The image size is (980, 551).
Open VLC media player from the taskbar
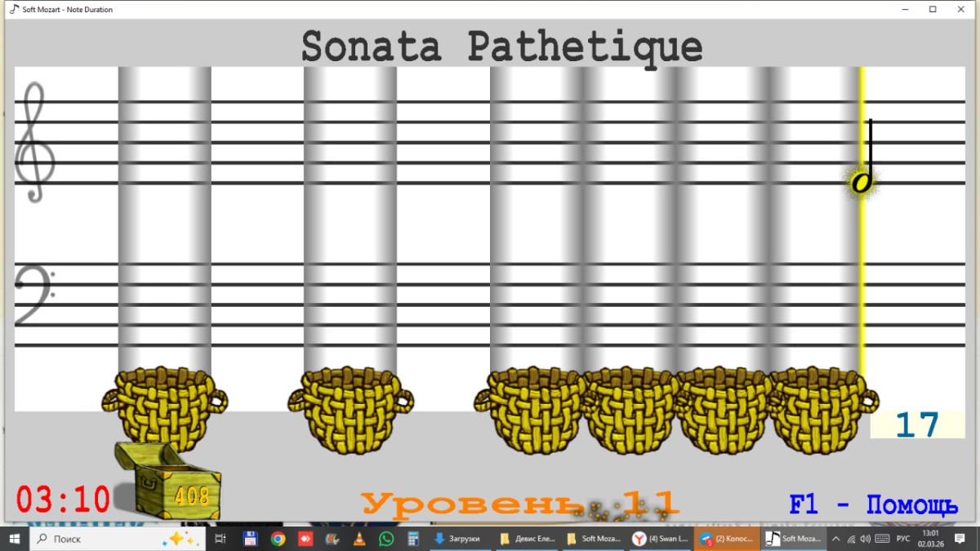(x=359, y=539)
